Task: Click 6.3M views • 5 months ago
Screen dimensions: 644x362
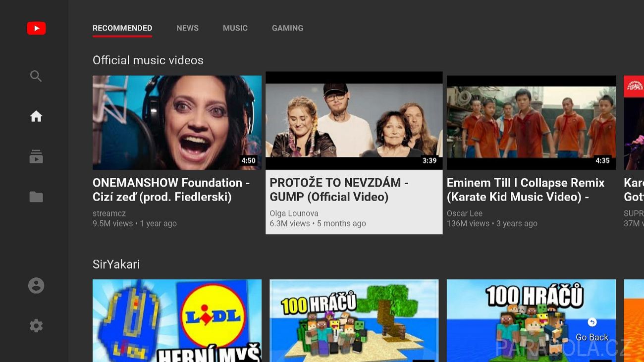Action: (x=318, y=224)
